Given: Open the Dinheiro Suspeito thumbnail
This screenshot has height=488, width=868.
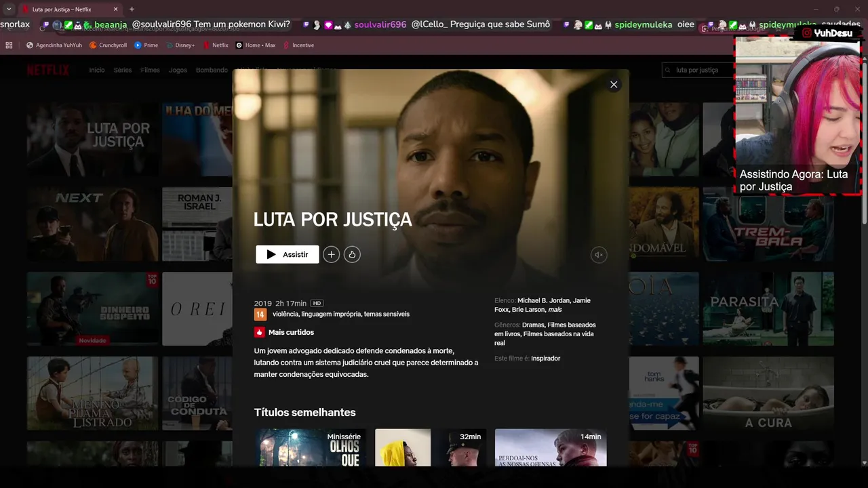Looking at the screenshot, I should point(92,309).
